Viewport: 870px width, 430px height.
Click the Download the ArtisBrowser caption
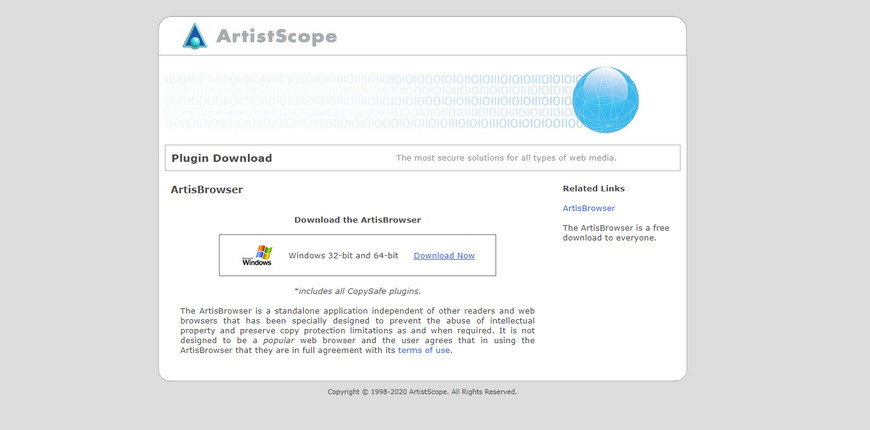(x=357, y=220)
